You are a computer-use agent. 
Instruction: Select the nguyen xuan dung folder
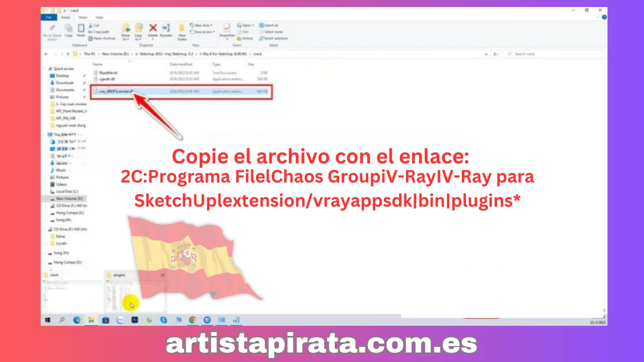click(x=67, y=125)
